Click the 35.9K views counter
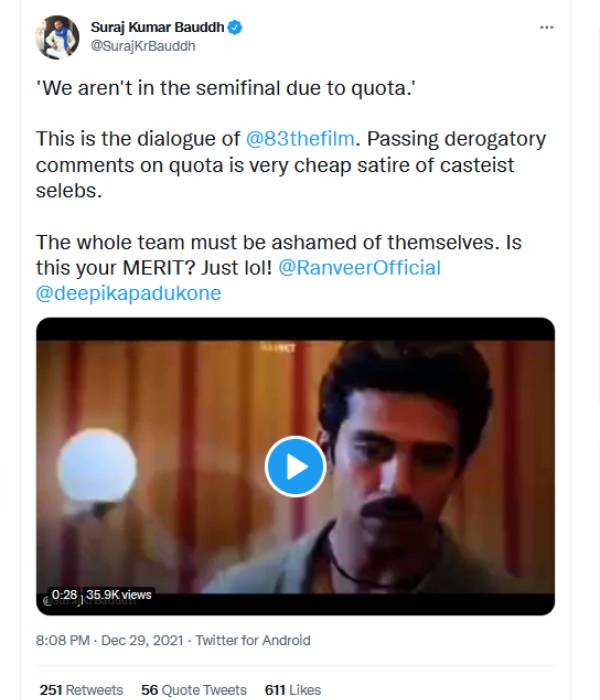 tap(119, 594)
